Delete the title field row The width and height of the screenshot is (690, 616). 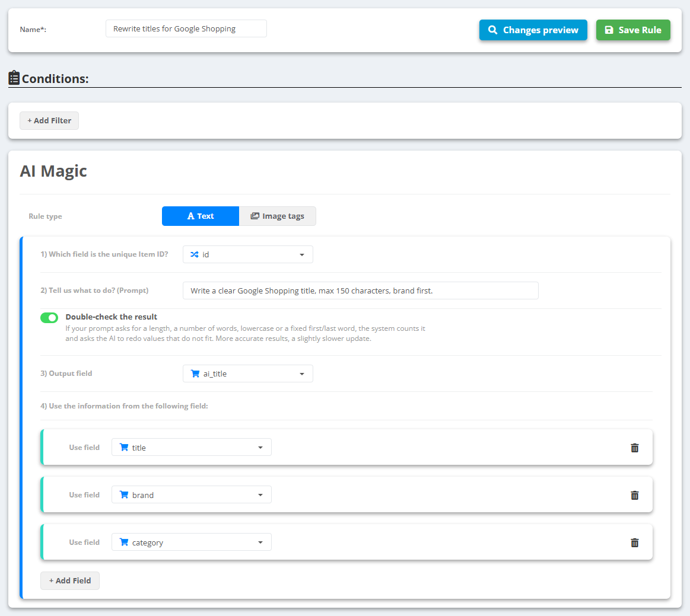coord(635,448)
